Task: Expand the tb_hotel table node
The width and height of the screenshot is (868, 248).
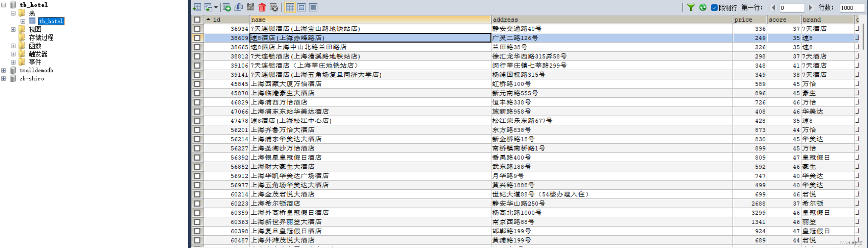Action: pos(23,21)
